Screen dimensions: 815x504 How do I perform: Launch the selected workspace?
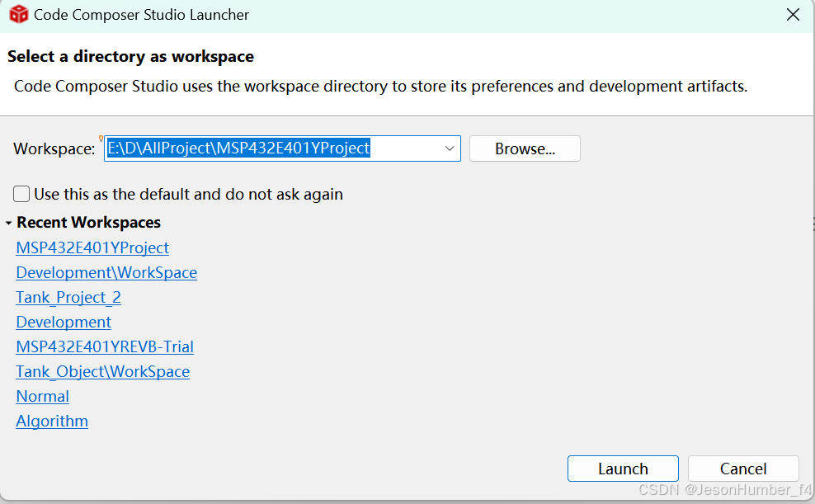[x=623, y=469]
